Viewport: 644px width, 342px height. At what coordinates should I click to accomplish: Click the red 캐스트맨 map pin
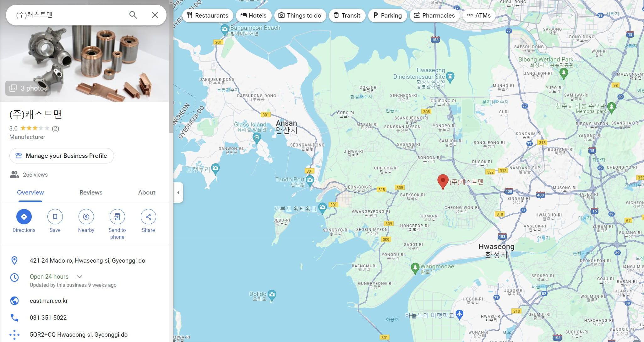pyautogui.click(x=443, y=181)
